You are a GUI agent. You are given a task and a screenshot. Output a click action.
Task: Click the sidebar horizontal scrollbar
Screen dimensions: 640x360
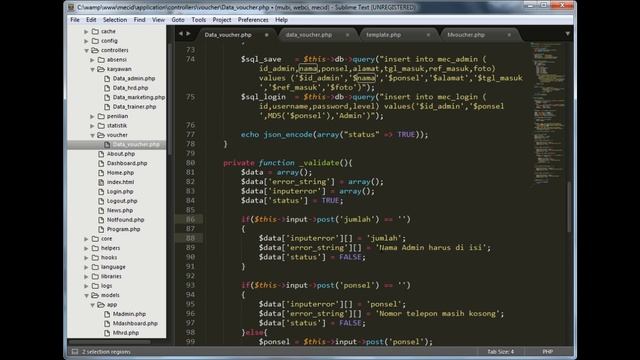[109, 342]
